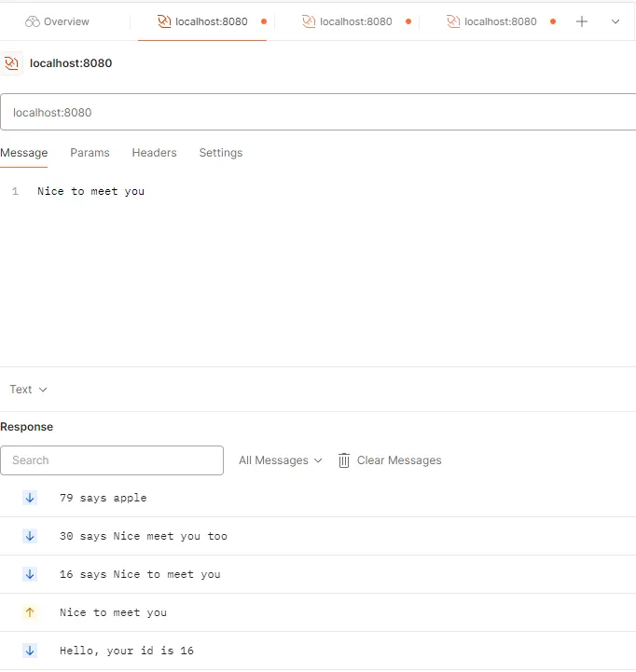Viewport: 636px width, 672px height.
Task: Click the incoming arrow for '79 says apple'
Action: click(30, 498)
